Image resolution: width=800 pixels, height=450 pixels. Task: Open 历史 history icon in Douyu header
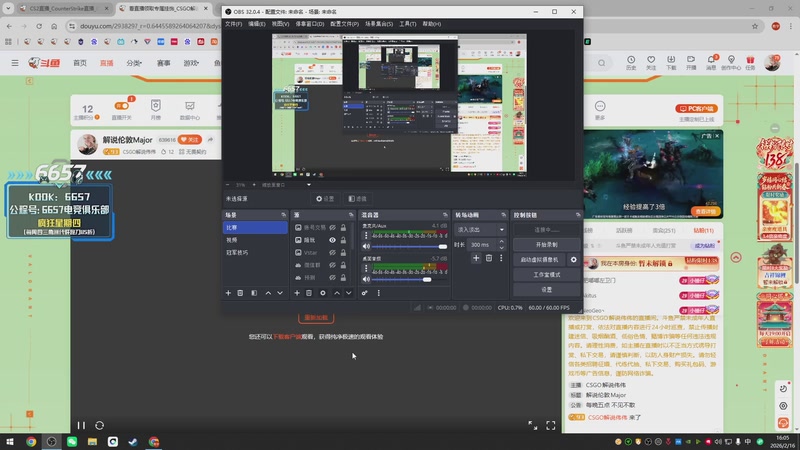click(x=631, y=63)
